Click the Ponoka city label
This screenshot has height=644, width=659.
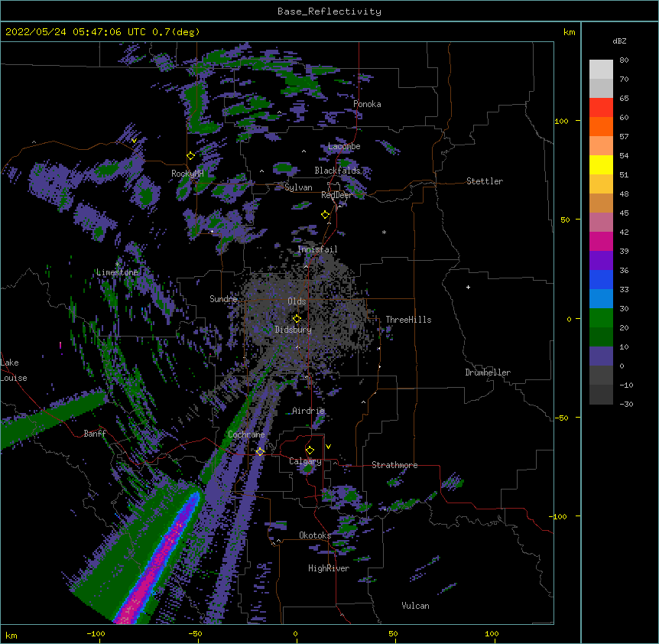tap(367, 104)
